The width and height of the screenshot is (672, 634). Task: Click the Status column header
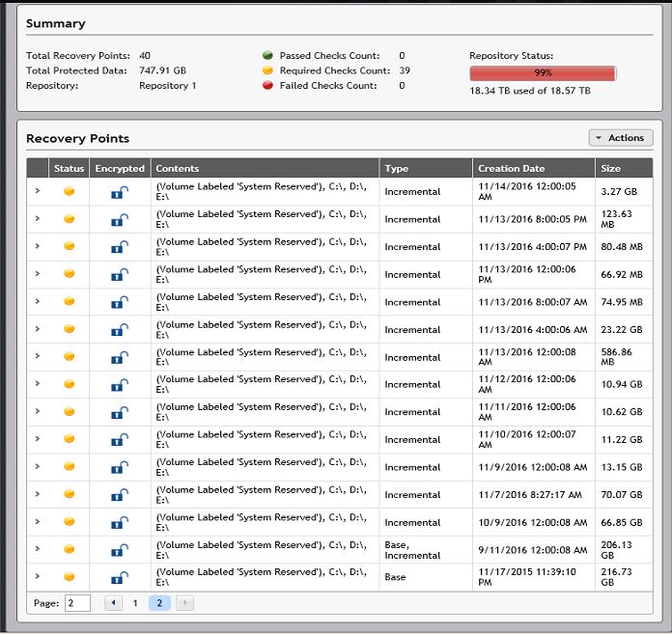69,168
